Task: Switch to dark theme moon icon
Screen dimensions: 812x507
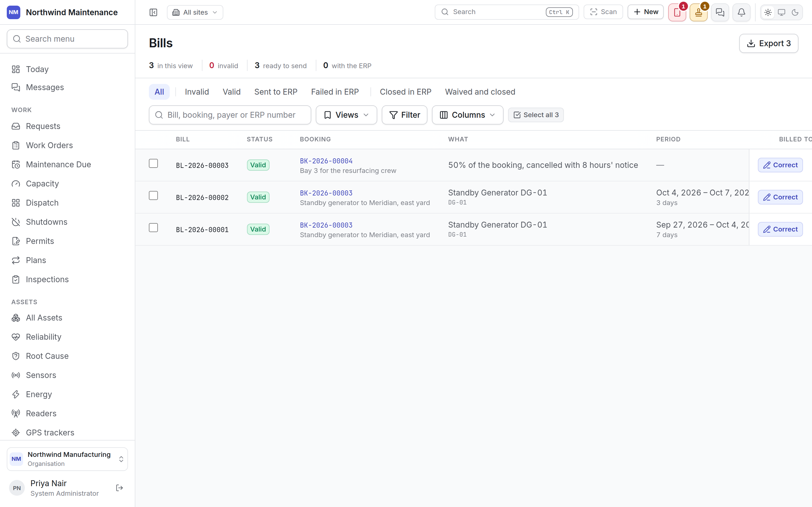Action: coord(795,12)
